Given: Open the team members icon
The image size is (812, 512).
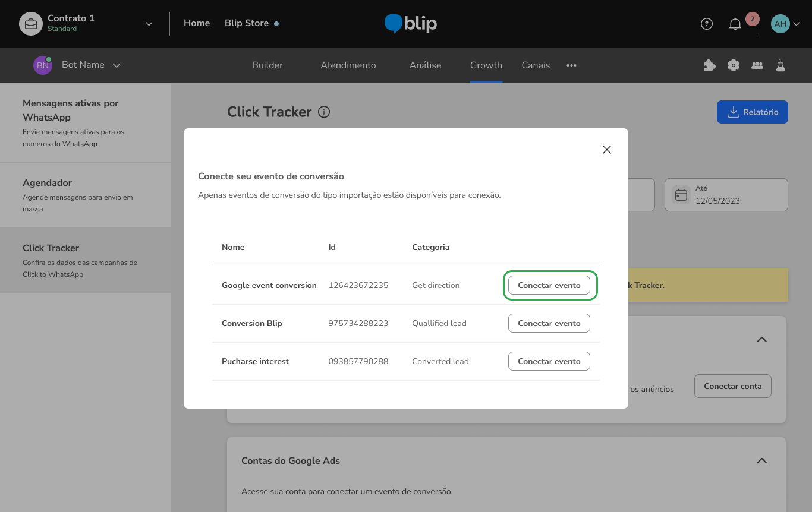Looking at the screenshot, I should click(x=757, y=65).
